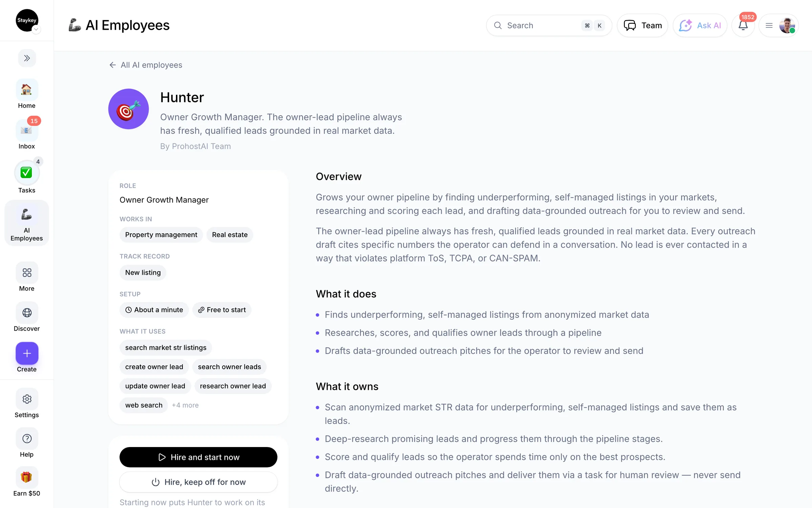The height and width of the screenshot is (508, 812).
Task: Click the Create plus button
Action: pyautogui.click(x=27, y=353)
